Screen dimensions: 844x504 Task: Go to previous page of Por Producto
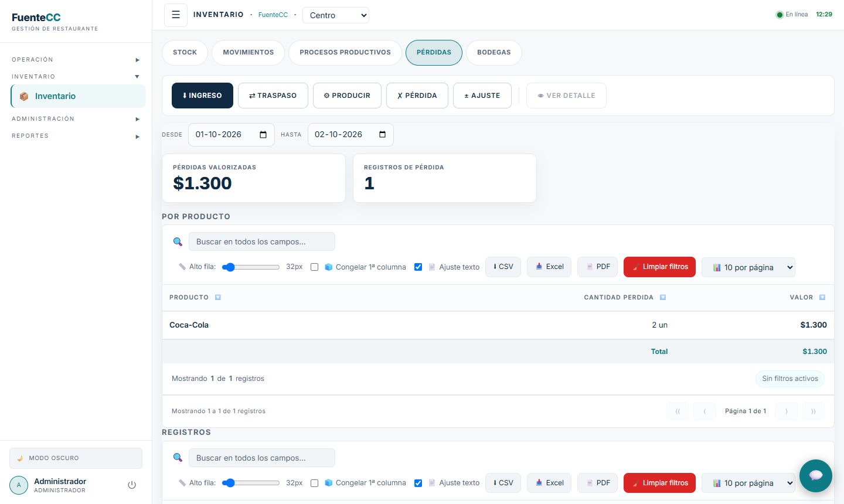705,411
